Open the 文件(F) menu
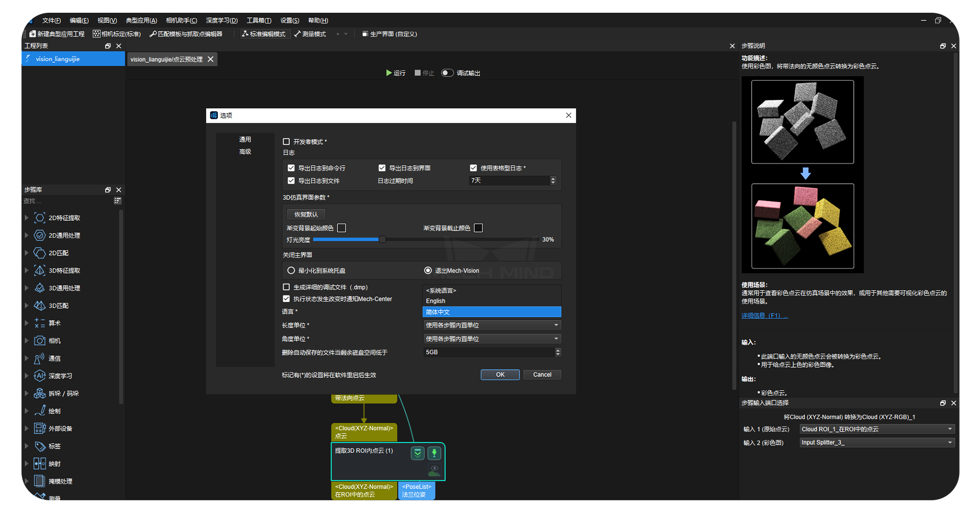This screenshot has height=511, width=980. coord(52,20)
